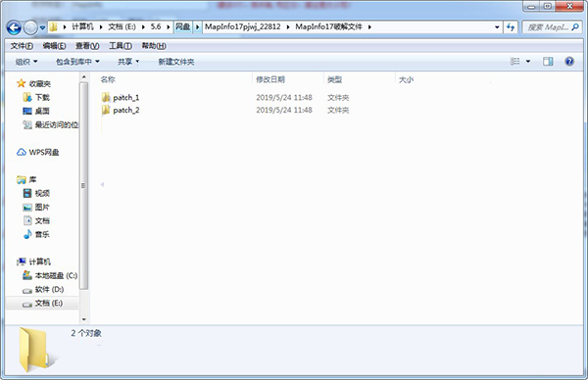Toggle the preview pane icon
This screenshot has width=588, height=380.
(548, 62)
